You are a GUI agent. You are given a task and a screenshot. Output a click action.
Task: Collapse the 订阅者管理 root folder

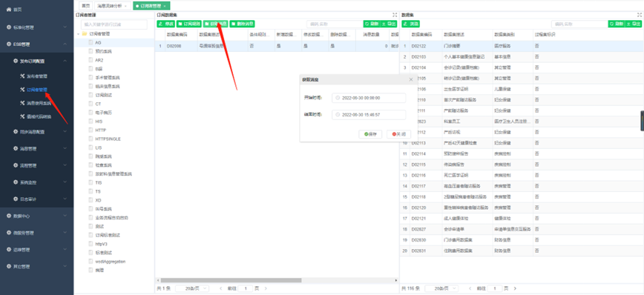[x=79, y=34]
